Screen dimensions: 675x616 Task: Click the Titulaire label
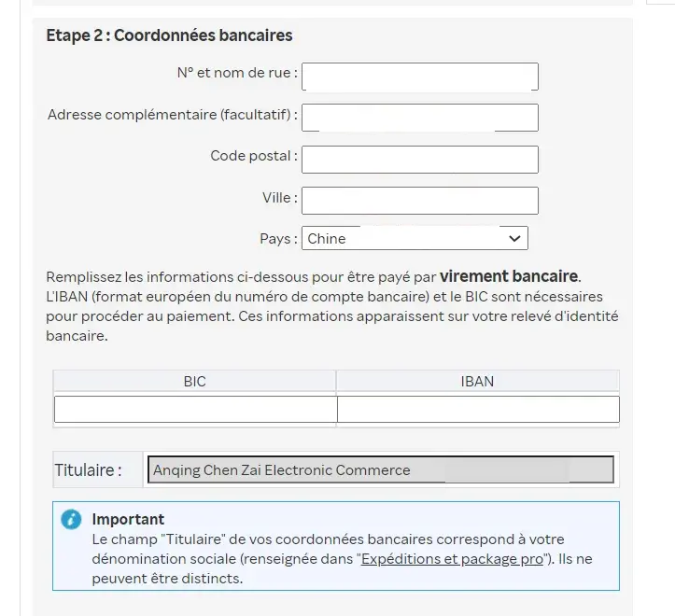tap(88, 470)
